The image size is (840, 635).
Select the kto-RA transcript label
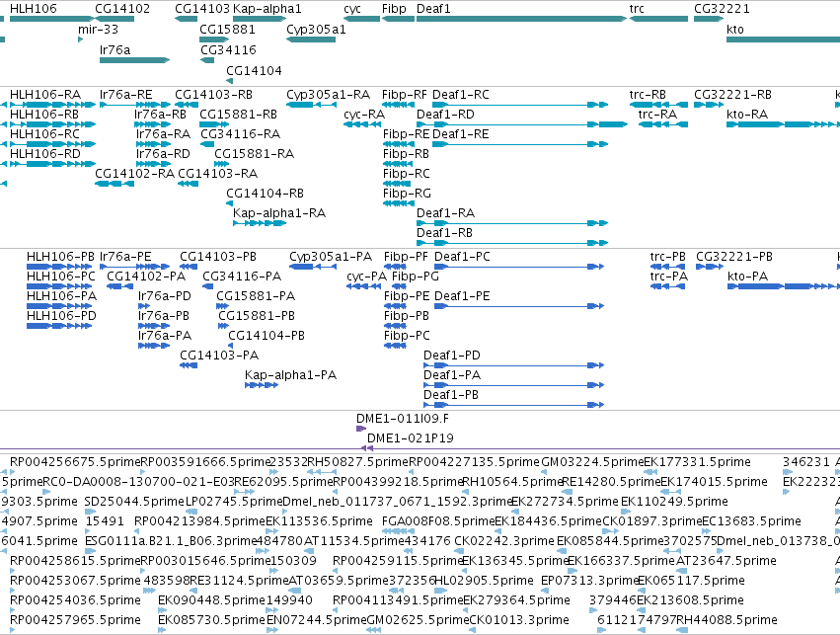tap(747, 115)
